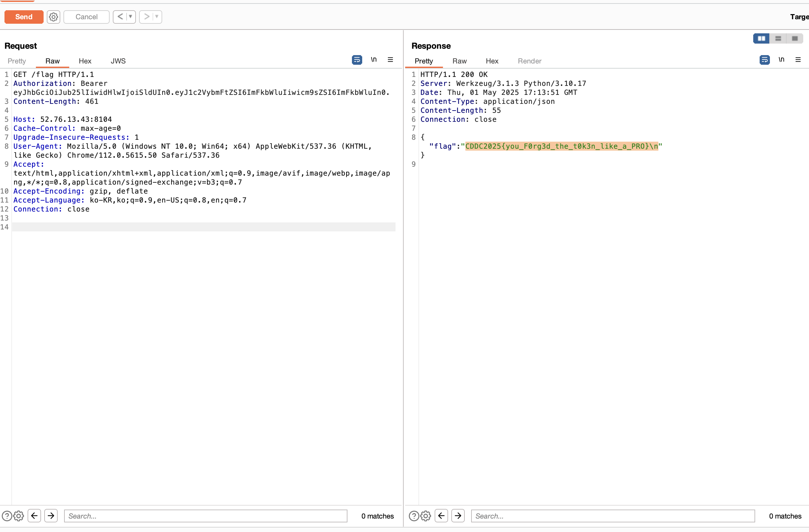Open the JWS request tab
Viewport: 809px width, 532px height.
click(x=118, y=61)
